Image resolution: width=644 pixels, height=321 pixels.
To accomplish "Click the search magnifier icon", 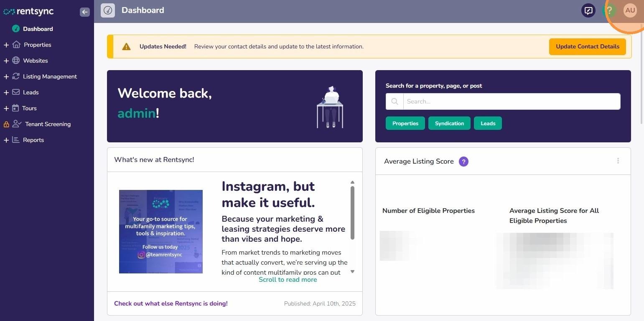I will [395, 101].
